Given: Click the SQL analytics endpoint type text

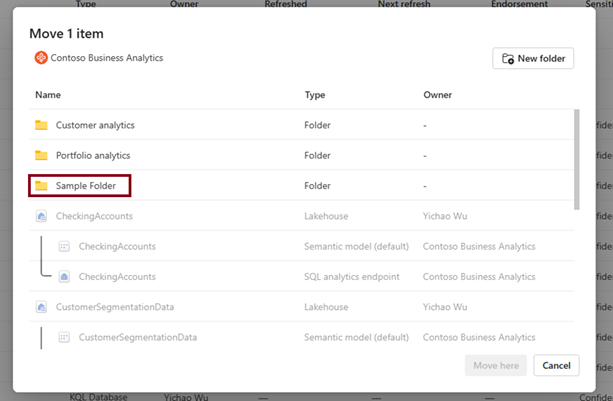Looking at the screenshot, I should point(352,277).
